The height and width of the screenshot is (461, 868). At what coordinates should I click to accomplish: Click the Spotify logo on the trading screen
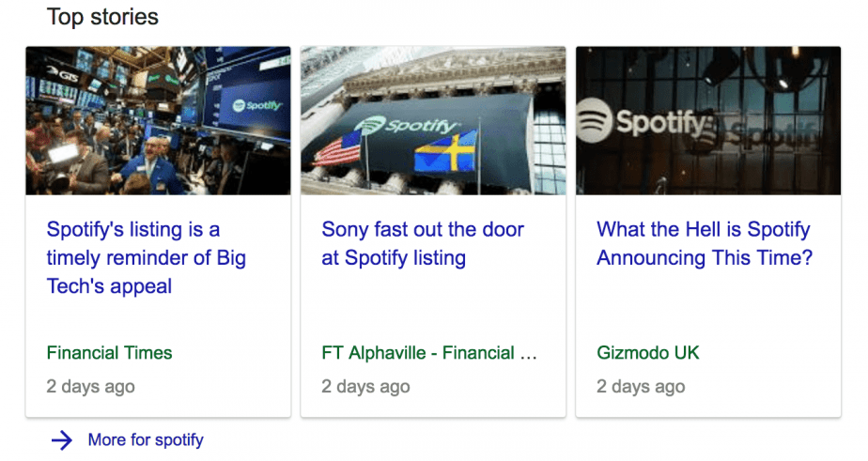point(256,105)
